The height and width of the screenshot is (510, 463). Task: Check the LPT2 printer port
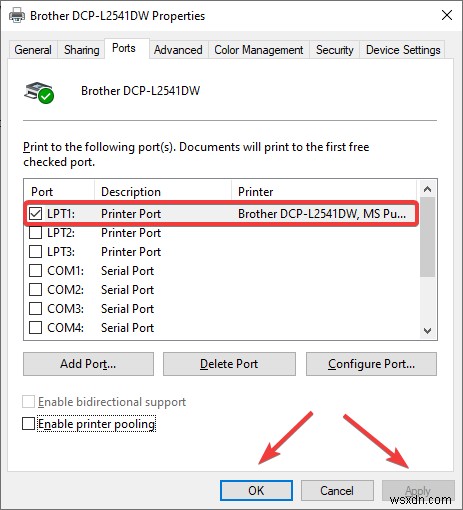[35, 233]
